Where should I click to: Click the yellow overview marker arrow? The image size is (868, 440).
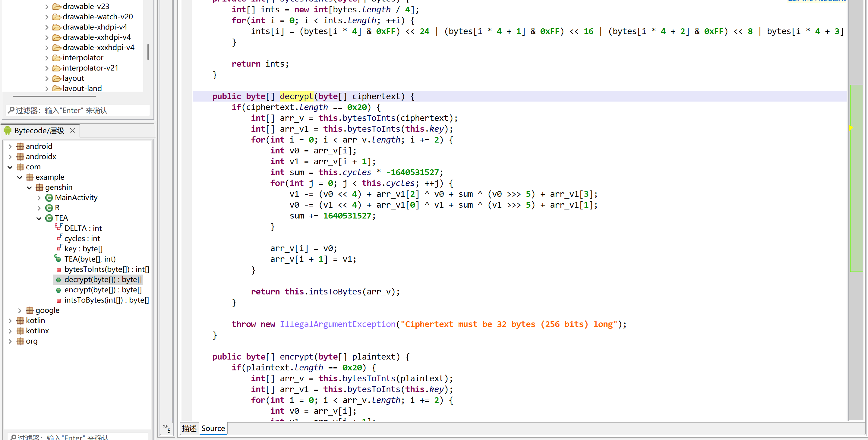pyautogui.click(x=851, y=128)
